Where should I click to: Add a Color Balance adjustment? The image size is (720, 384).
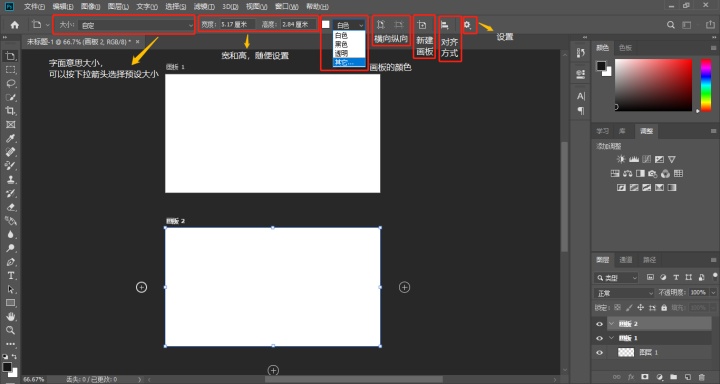click(627, 174)
